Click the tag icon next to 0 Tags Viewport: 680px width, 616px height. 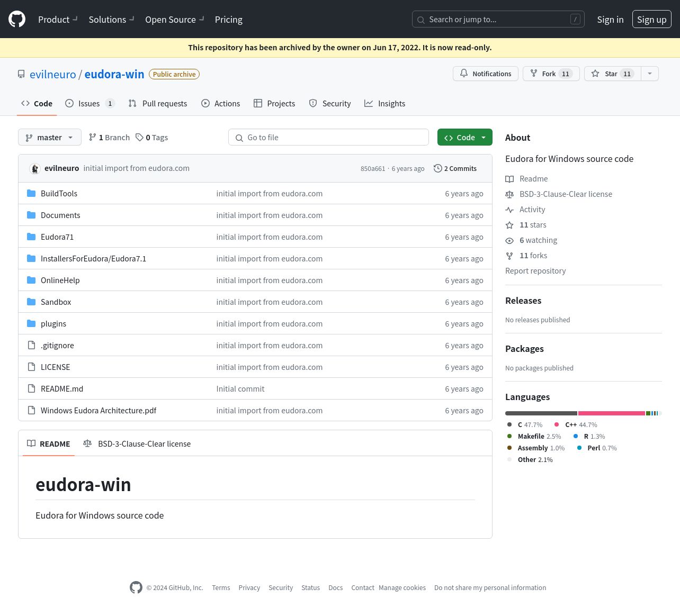pyautogui.click(x=139, y=137)
